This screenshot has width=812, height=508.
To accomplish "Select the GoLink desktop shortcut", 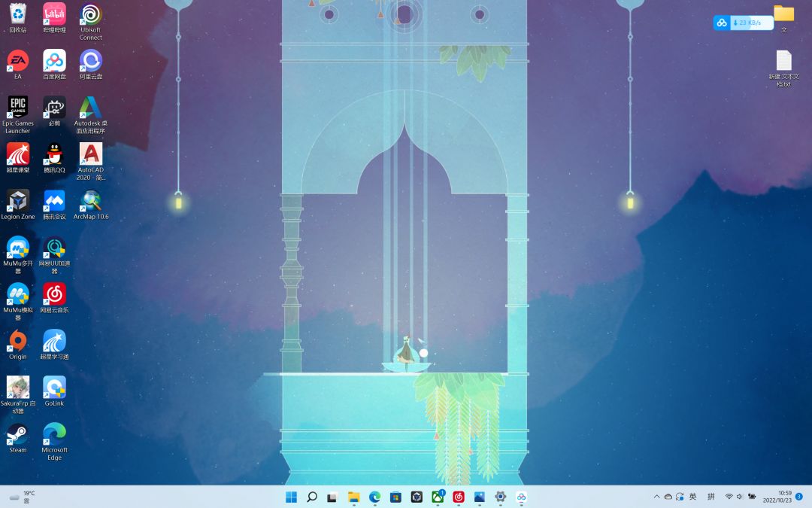I will (54, 391).
